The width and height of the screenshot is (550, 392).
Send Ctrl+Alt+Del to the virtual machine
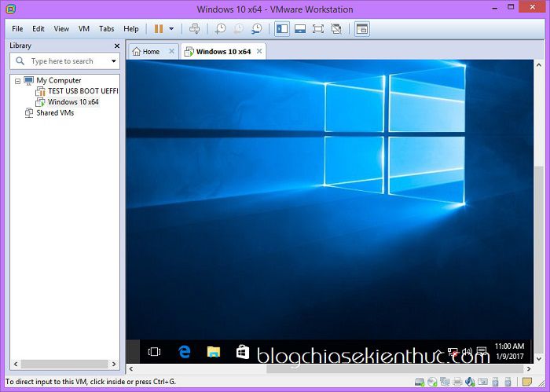195,29
